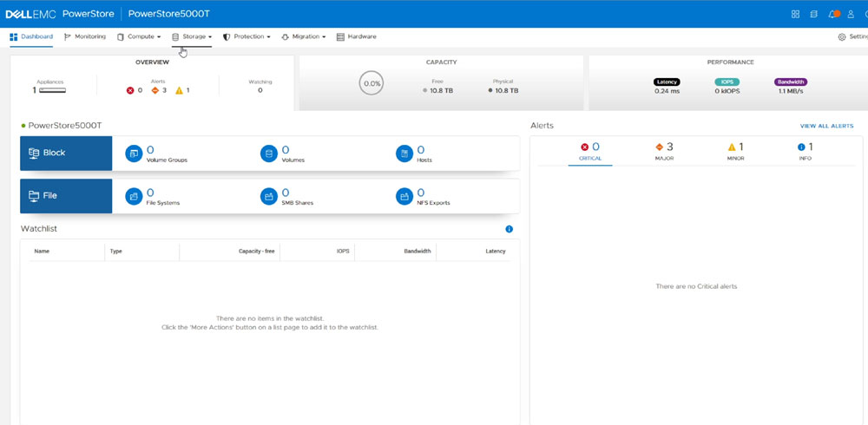This screenshot has width=868, height=425.
Task: Select the Major alerts tab
Action: (664, 152)
